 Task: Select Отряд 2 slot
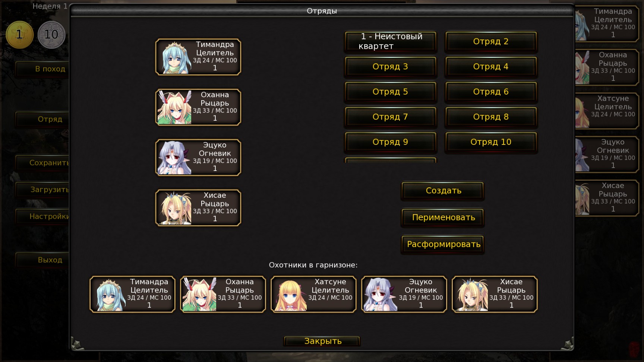[491, 41]
